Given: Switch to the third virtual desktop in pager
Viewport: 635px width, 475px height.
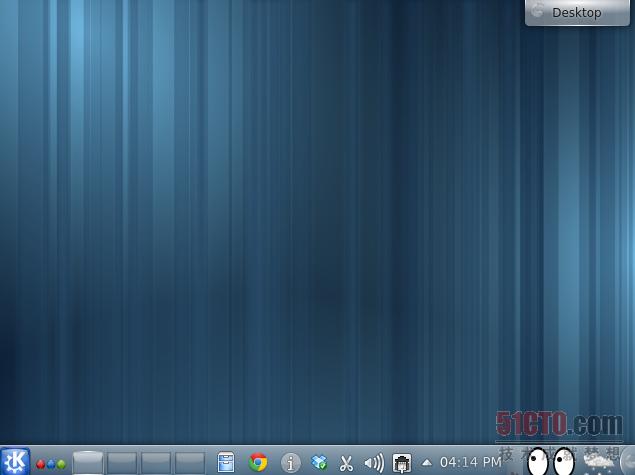Looking at the screenshot, I should click(x=156, y=462).
